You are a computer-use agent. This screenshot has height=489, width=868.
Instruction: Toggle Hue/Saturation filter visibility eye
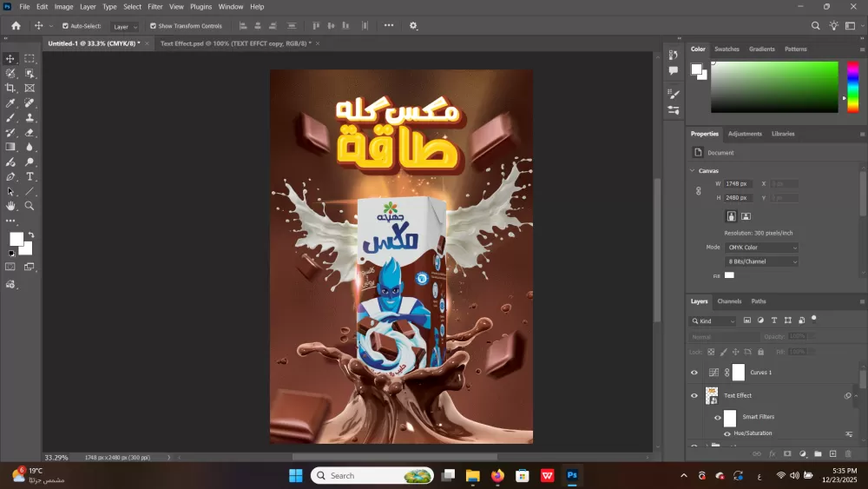pos(727,433)
